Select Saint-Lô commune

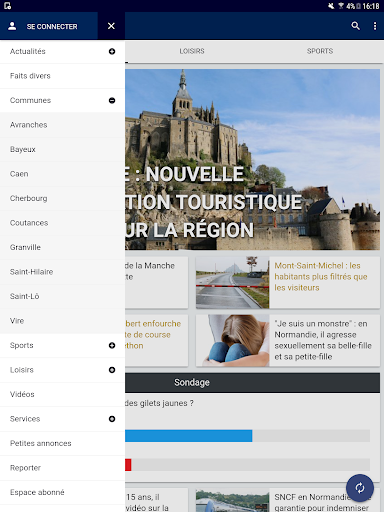(x=62, y=296)
